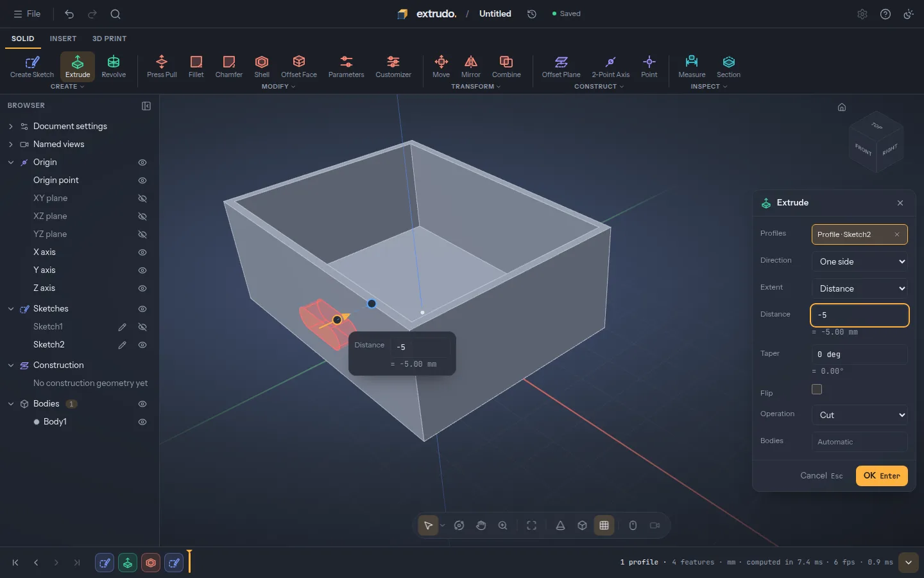Viewport: 924px width, 578px height.
Task: Open the Offset Face tool
Action: [x=299, y=67]
